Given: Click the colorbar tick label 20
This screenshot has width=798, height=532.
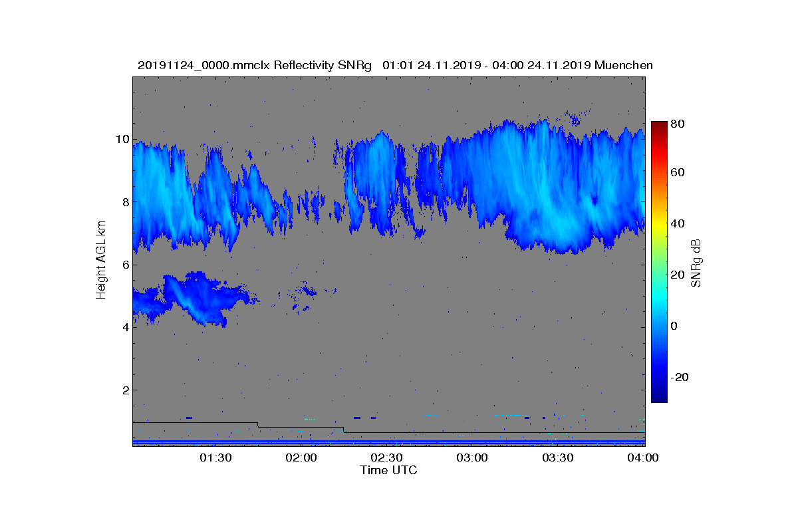Looking at the screenshot, I should pos(679,275).
